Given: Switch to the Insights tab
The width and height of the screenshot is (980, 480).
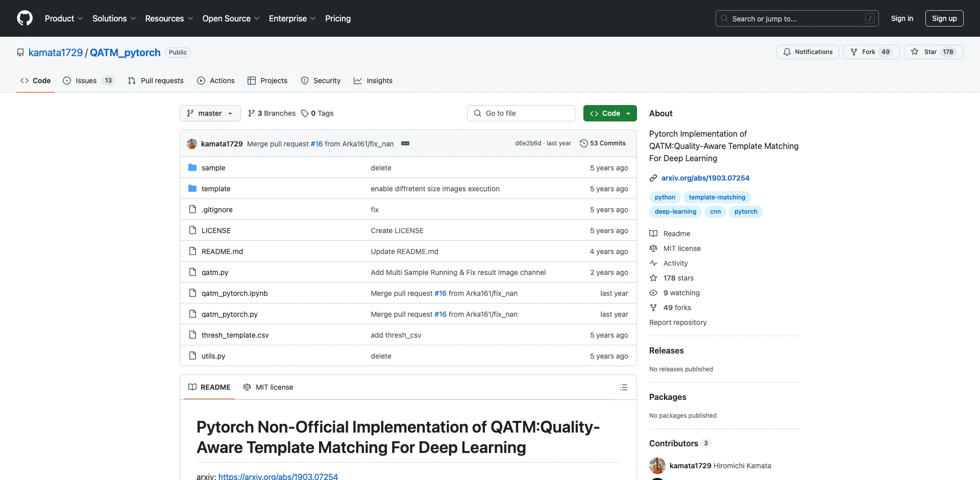Looking at the screenshot, I should tap(373, 81).
